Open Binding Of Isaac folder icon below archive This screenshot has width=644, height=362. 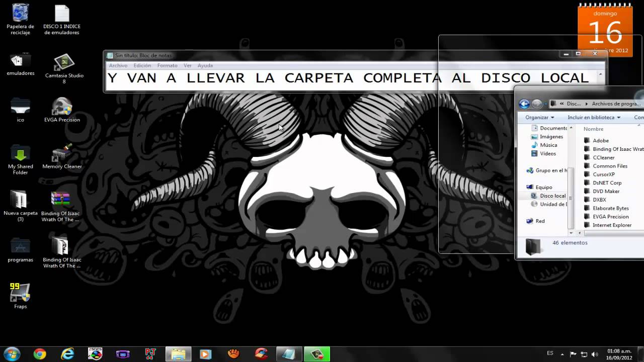click(x=62, y=252)
